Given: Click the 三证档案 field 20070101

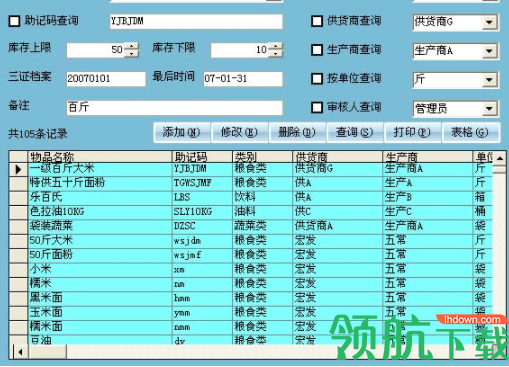Looking at the screenshot, I should coord(106,79).
